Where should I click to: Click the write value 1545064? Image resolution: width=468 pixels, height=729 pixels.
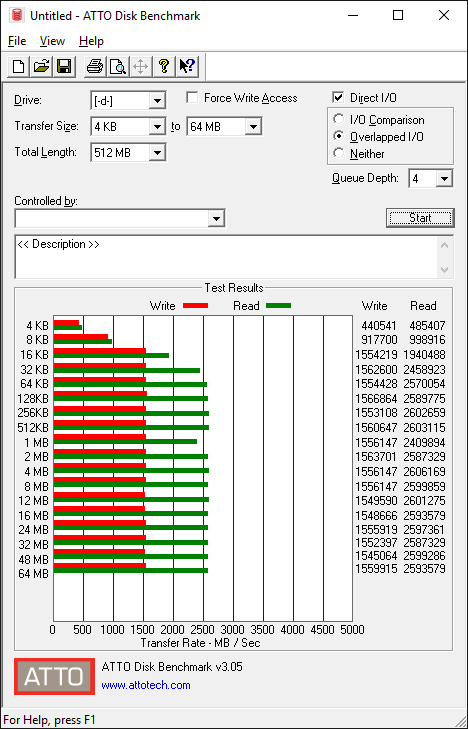[376, 556]
